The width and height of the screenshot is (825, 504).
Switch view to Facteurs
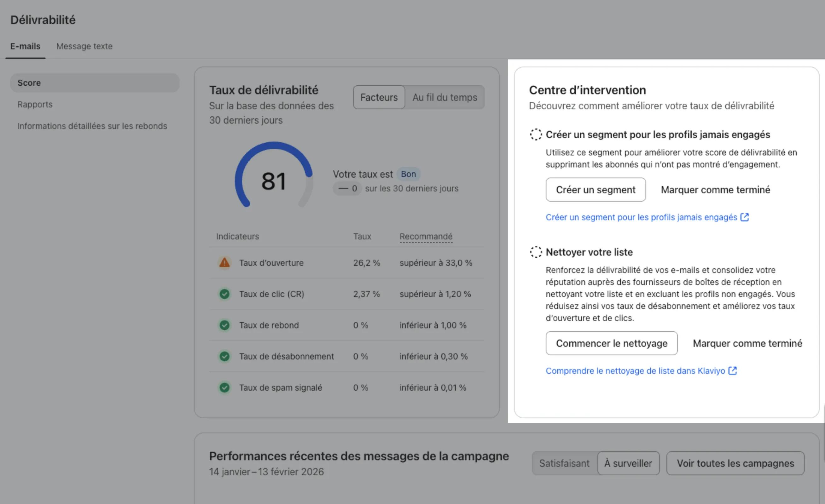pyautogui.click(x=379, y=97)
